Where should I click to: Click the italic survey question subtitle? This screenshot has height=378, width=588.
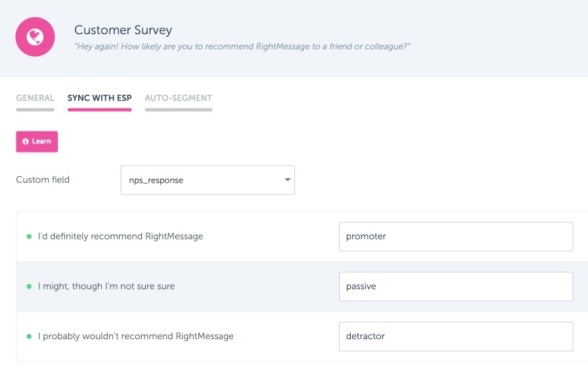point(242,47)
